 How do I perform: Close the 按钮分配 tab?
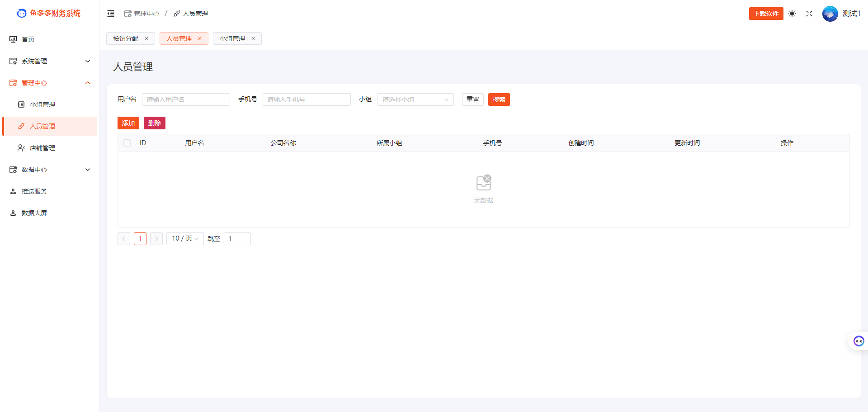click(146, 38)
